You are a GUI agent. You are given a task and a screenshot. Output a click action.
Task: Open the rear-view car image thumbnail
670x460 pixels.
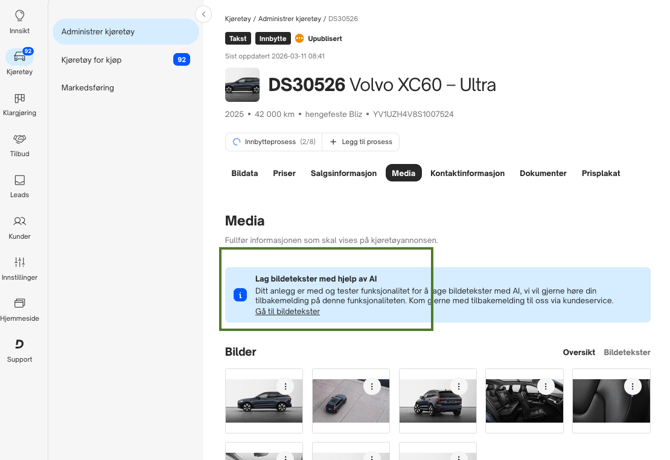tap(438, 401)
